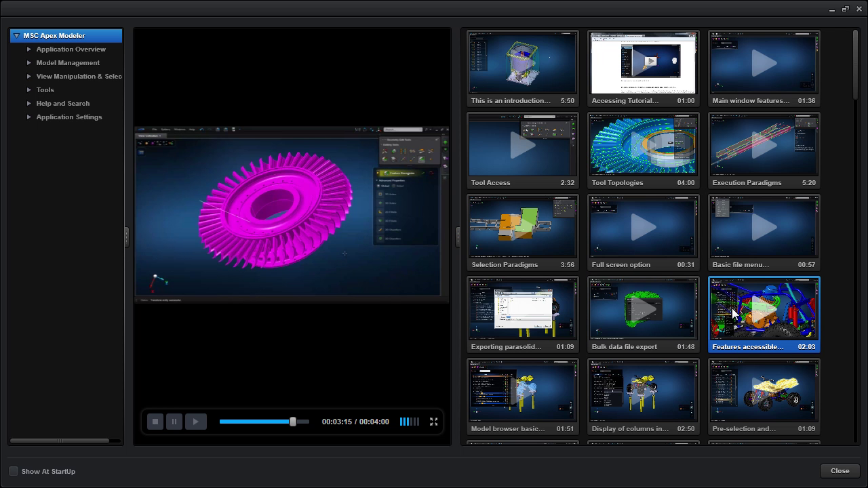Select MSC Apex Modeler in the tree
868x488 pixels.
[66, 36]
